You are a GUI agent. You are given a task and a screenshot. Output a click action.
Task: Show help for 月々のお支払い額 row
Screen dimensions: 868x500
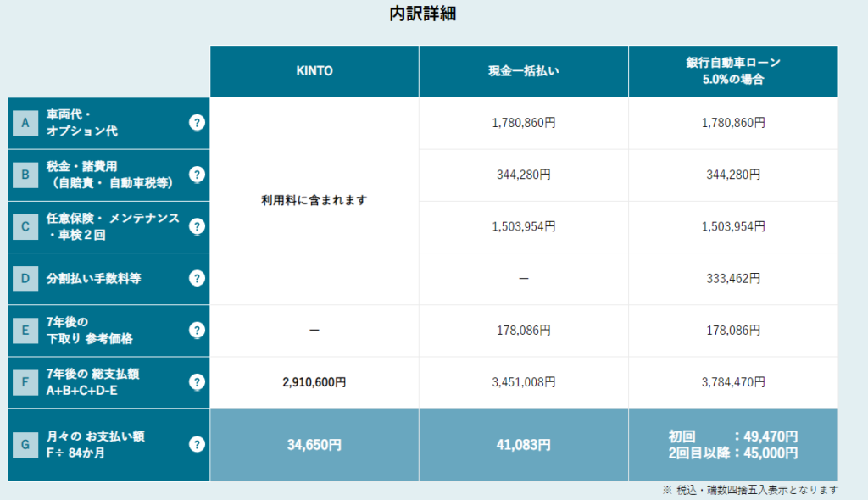[x=197, y=445]
